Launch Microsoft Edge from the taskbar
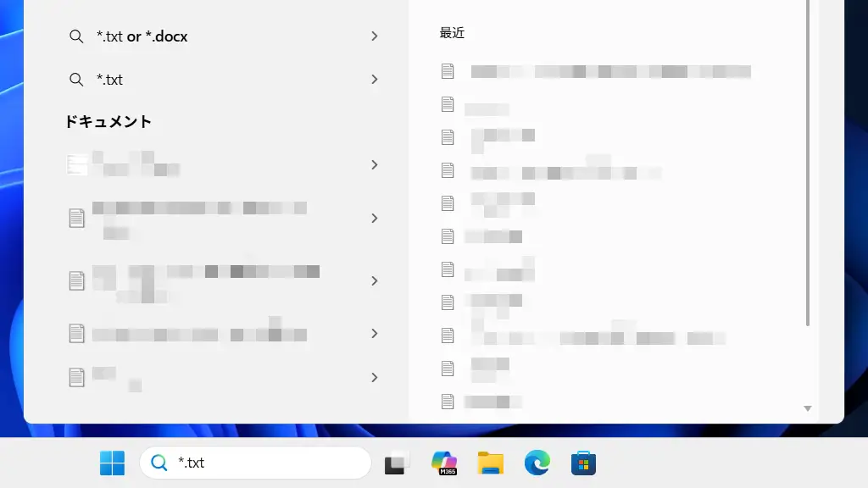This screenshot has width=868, height=488. pos(537,463)
